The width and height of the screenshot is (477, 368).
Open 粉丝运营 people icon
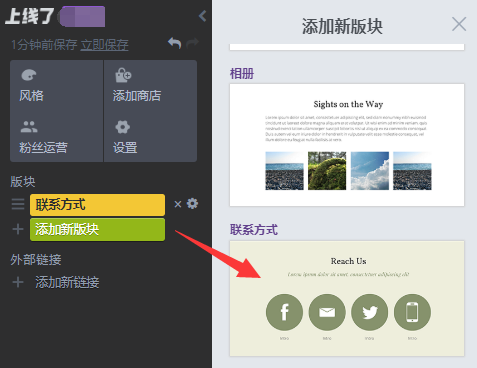tap(29, 127)
